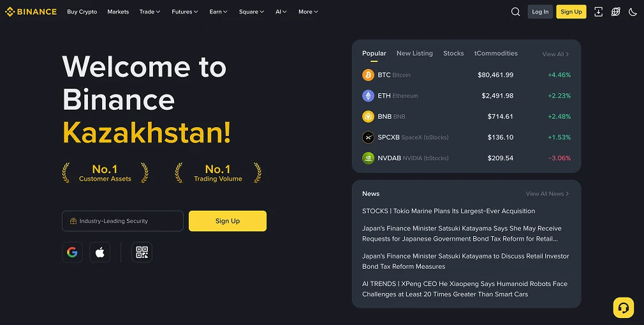Screen dimensions: 644x325
Task: Click the ETH price $2,491.98
Action: point(497,96)
